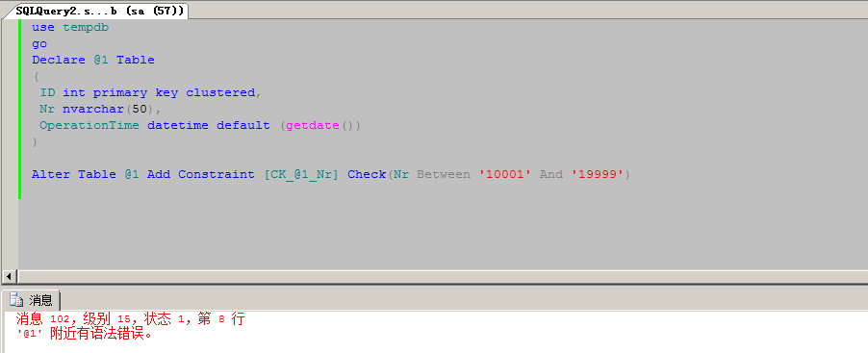868x353 pixels.
Task: Click the 'Declare @1 Table' statement
Action: click(93, 60)
